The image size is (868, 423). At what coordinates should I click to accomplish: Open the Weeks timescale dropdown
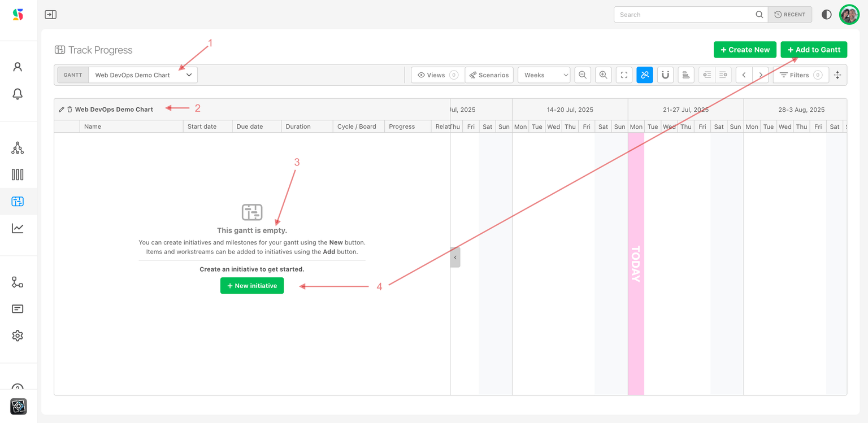point(544,75)
